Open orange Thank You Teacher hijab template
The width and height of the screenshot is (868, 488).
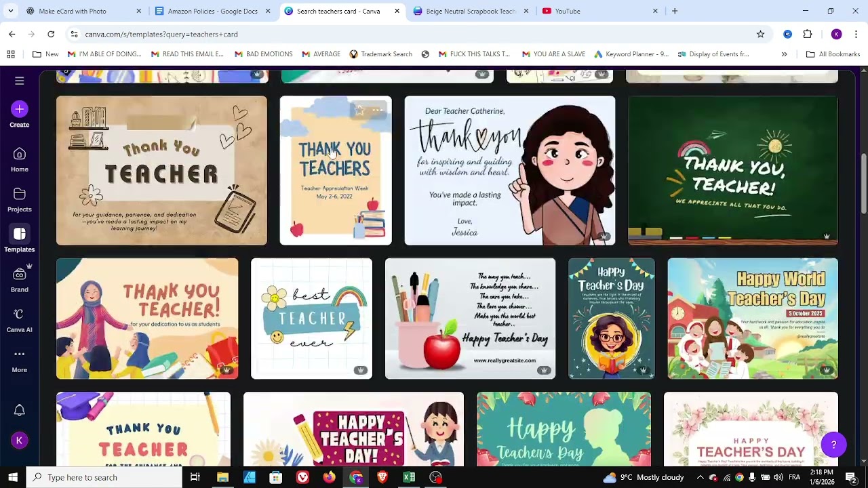point(147,319)
